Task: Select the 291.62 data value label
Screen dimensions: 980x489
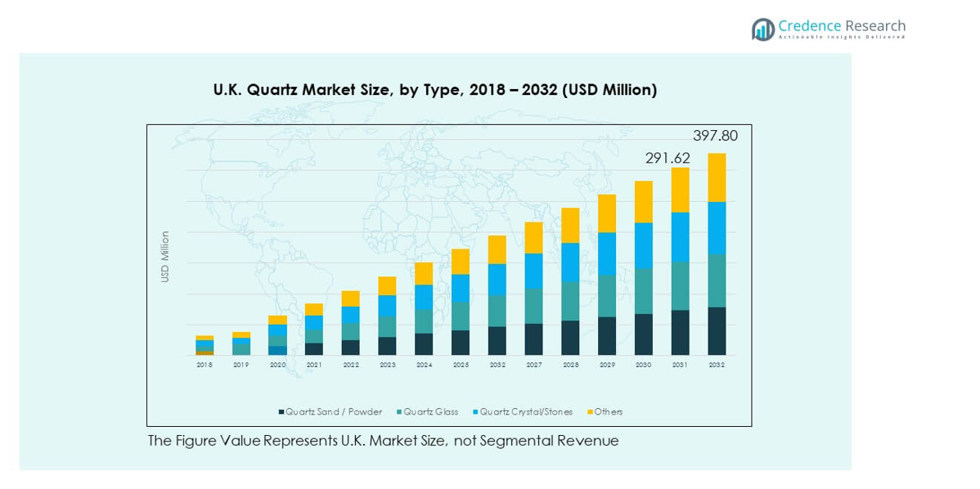Action: point(668,158)
